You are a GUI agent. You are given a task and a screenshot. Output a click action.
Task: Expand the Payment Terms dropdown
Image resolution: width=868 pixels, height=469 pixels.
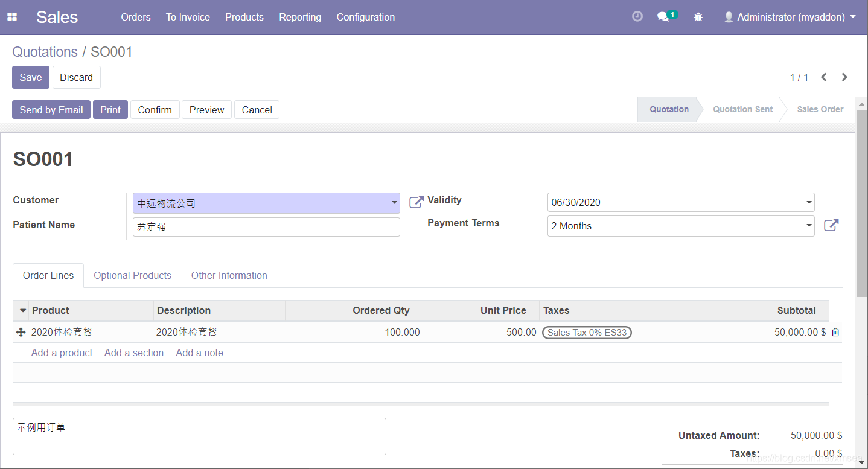808,225
